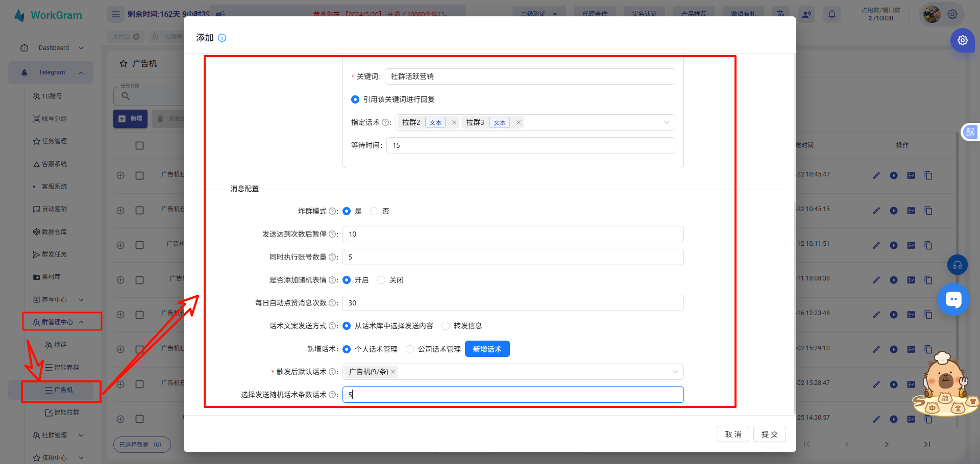
Task: Choose the 转发信息 sending method
Action: tap(446, 326)
